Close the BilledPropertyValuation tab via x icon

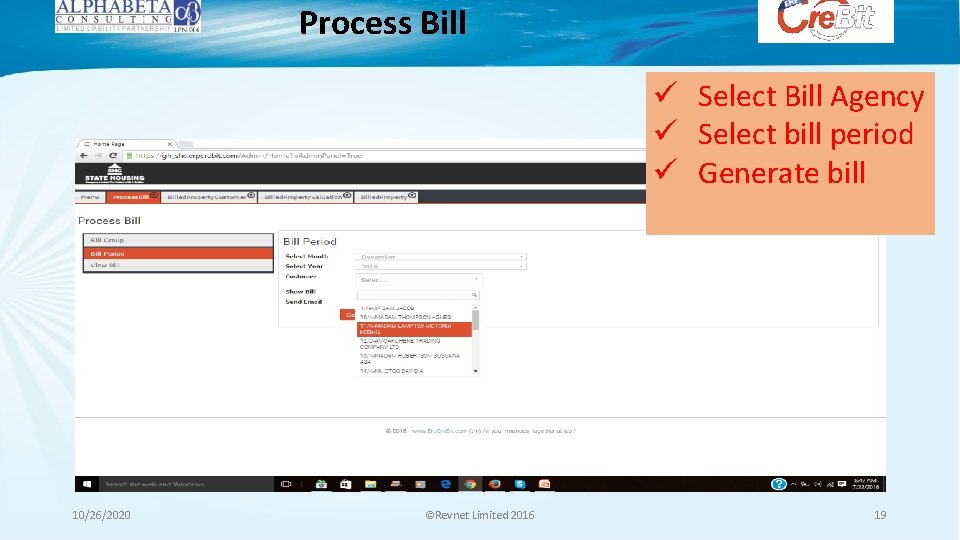click(347, 195)
